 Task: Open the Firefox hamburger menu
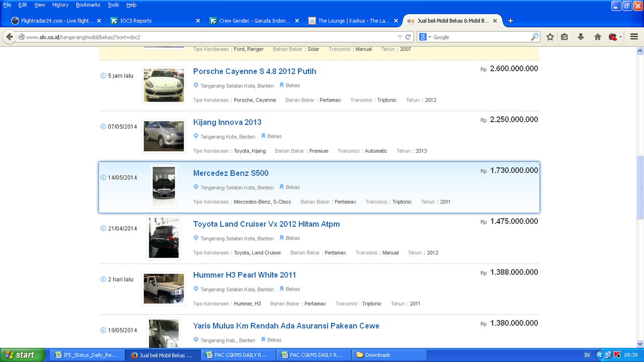pyautogui.click(x=634, y=37)
